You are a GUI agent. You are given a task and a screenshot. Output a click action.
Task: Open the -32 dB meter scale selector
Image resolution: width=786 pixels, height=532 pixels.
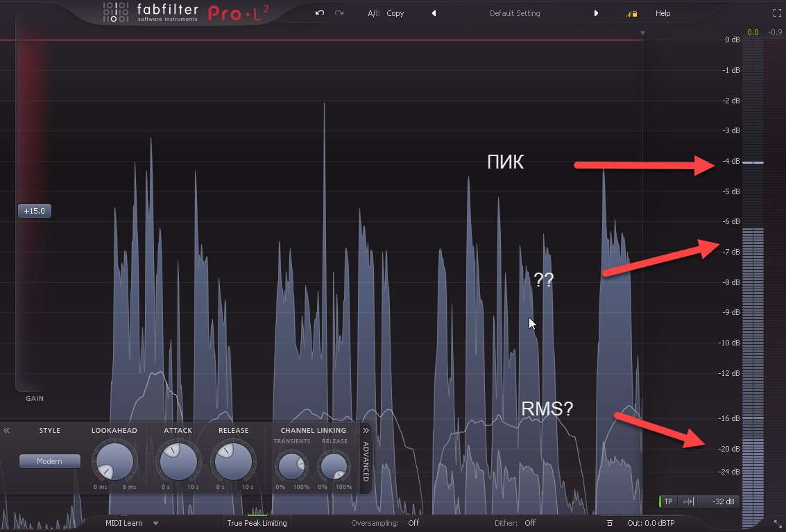coord(719,501)
